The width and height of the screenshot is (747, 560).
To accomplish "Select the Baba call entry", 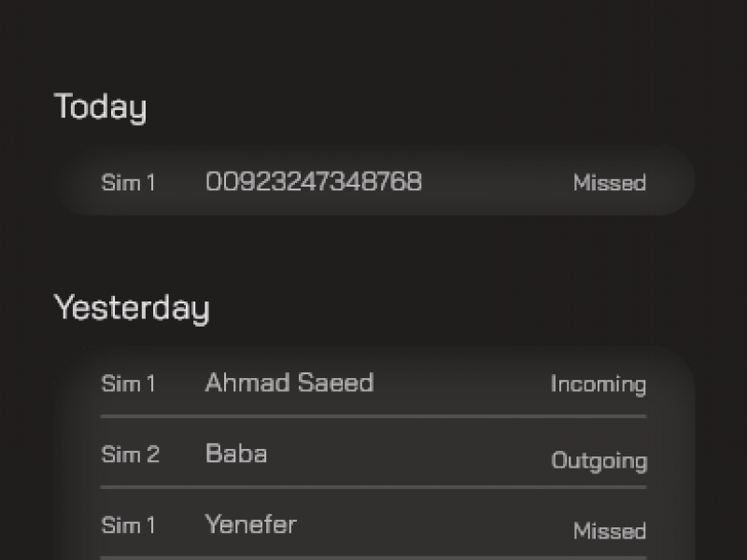I will pos(236,454).
